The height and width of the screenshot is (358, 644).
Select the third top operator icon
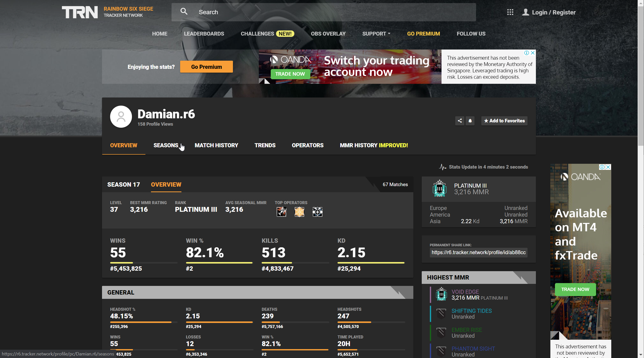click(x=317, y=212)
